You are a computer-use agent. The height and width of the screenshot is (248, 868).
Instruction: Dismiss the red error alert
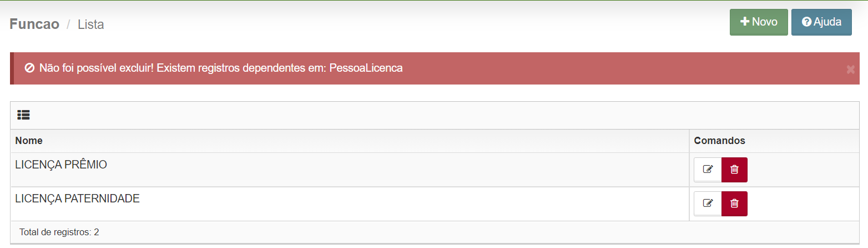[850, 70]
